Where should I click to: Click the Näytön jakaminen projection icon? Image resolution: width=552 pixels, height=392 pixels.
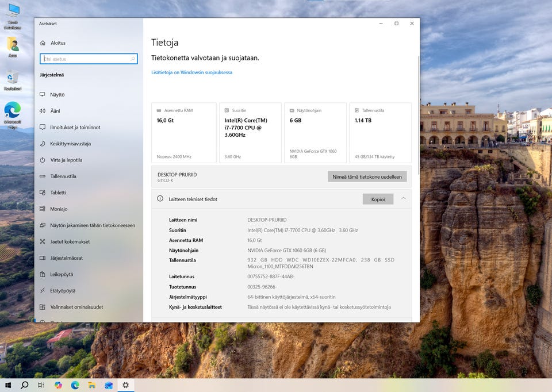pyautogui.click(x=43, y=225)
